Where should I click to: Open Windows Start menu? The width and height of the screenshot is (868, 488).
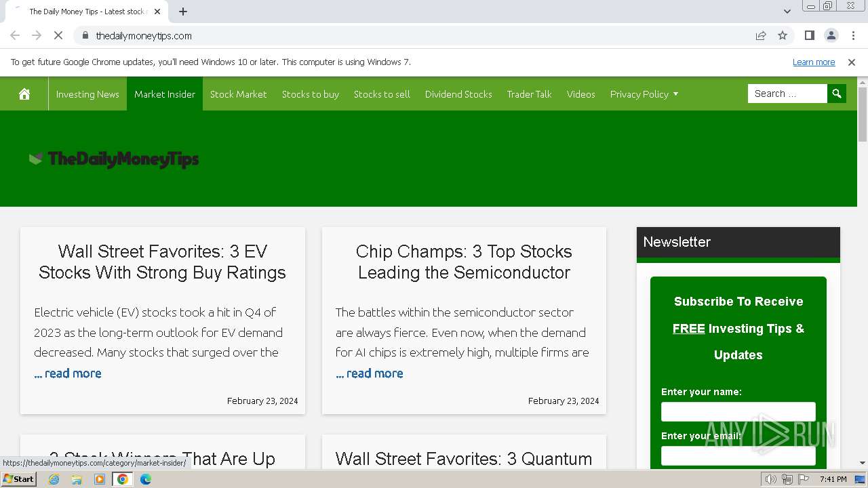point(19,479)
